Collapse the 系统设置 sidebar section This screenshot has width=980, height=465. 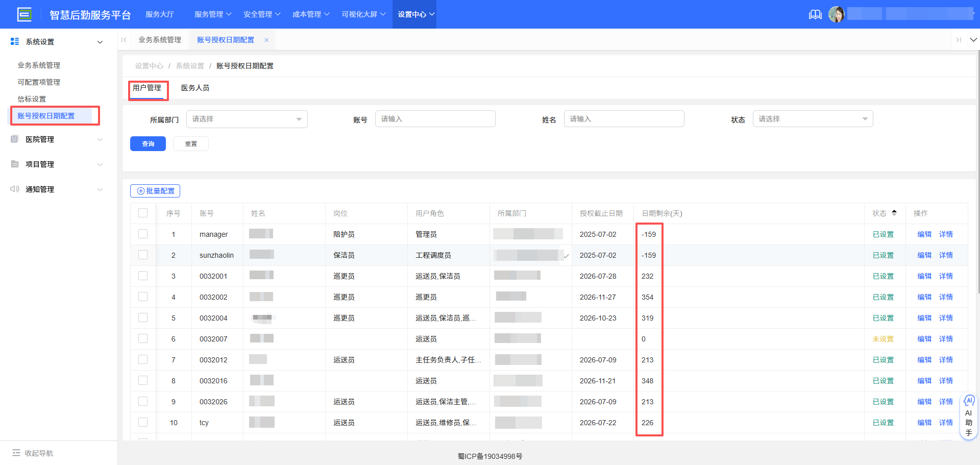[x=100, y=41]
